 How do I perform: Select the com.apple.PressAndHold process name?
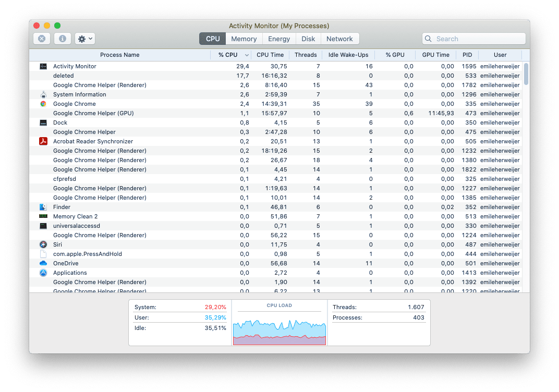[88, 254]
